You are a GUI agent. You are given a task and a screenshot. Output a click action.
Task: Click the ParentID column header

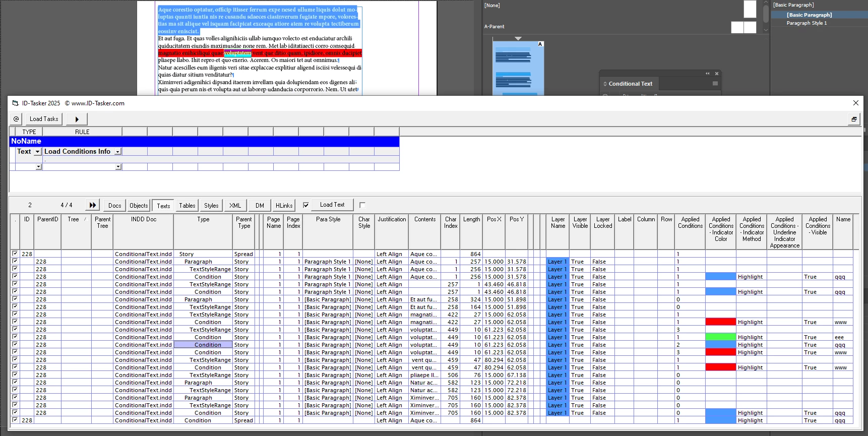pyautogui.click(x=48, y=232)
